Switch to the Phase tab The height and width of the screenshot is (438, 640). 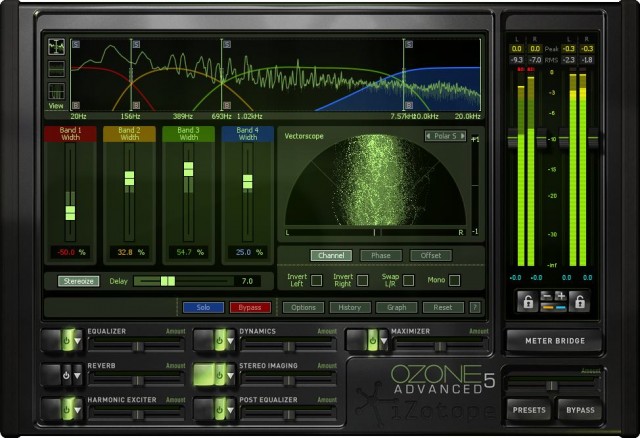(x=381, y=256)
